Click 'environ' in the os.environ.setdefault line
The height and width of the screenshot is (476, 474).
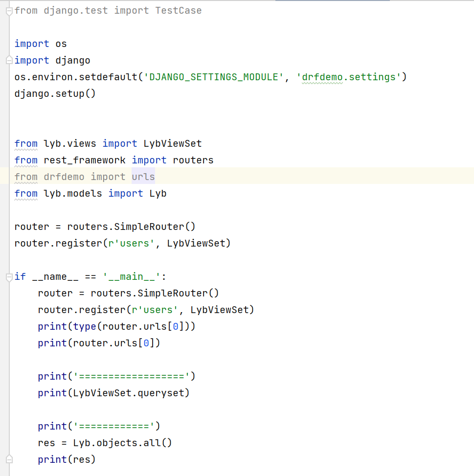(53, 77)
